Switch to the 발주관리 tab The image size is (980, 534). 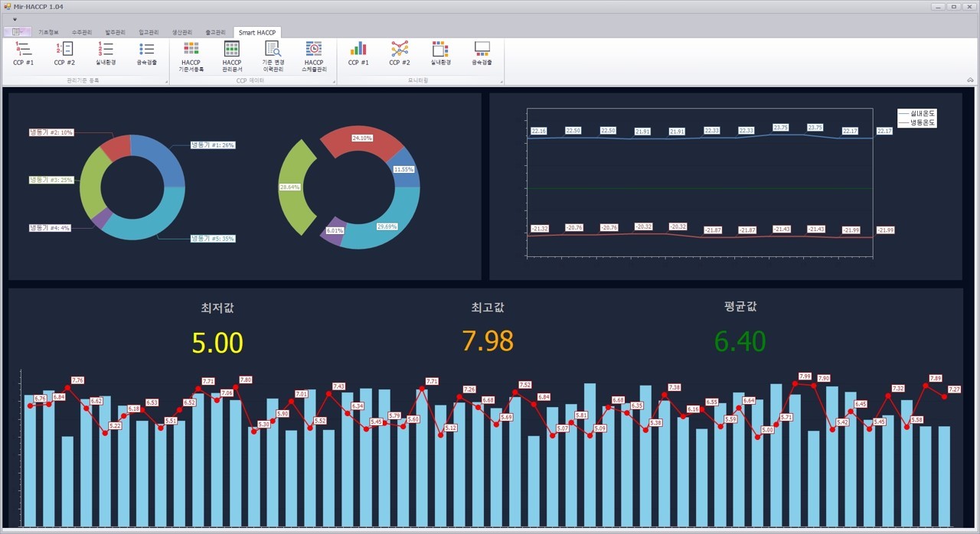(115, 32)
